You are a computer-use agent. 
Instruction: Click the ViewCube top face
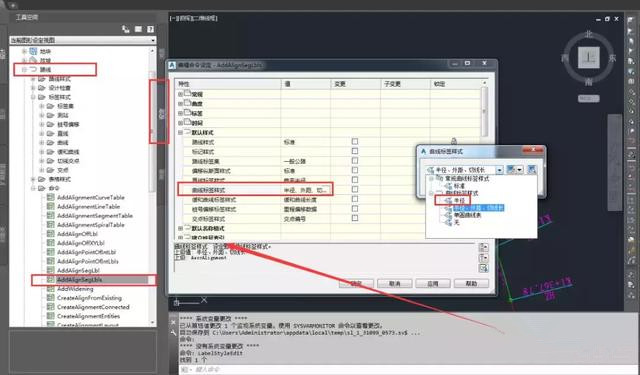click(589, 58)
